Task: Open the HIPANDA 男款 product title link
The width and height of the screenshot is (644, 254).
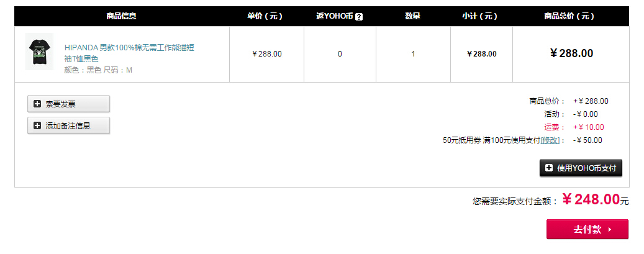Action: coord(129,53)
